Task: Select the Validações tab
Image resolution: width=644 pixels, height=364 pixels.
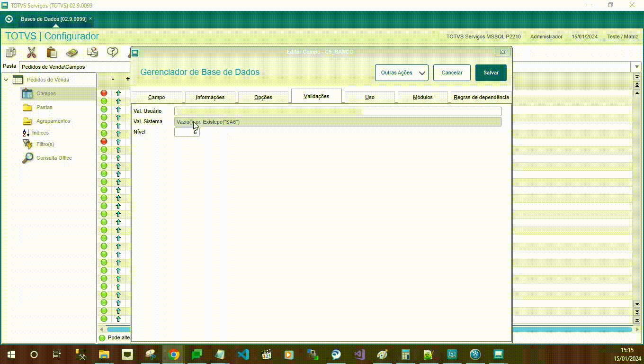Action: coord(316,96)
